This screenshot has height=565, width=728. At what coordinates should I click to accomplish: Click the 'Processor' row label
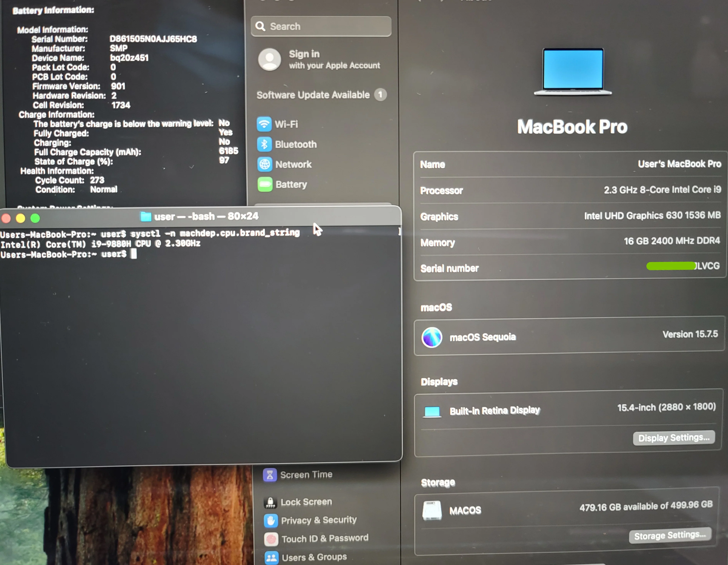click(x=441, y=191)
